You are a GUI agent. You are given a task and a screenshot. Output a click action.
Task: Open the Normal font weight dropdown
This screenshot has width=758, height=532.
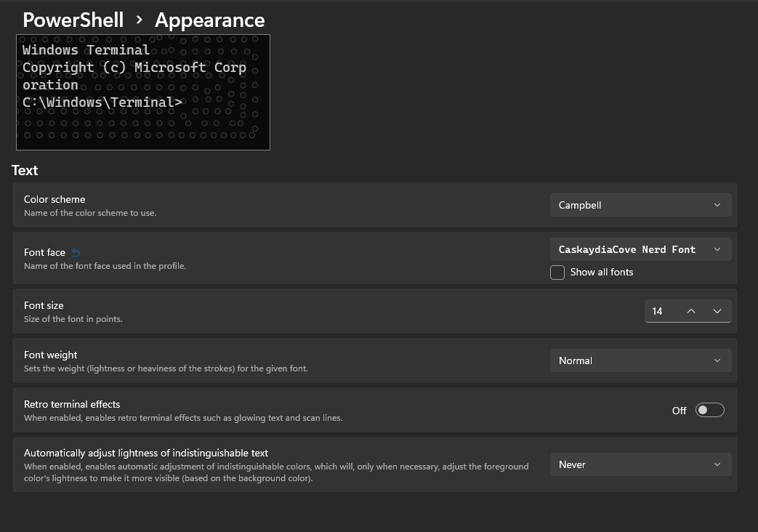click(640, 360)
